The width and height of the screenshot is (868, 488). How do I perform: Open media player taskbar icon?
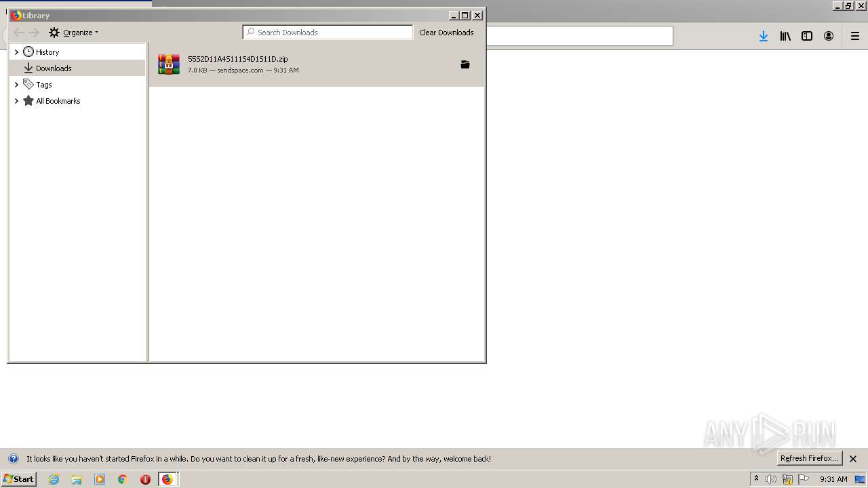(x=100, y=479)
